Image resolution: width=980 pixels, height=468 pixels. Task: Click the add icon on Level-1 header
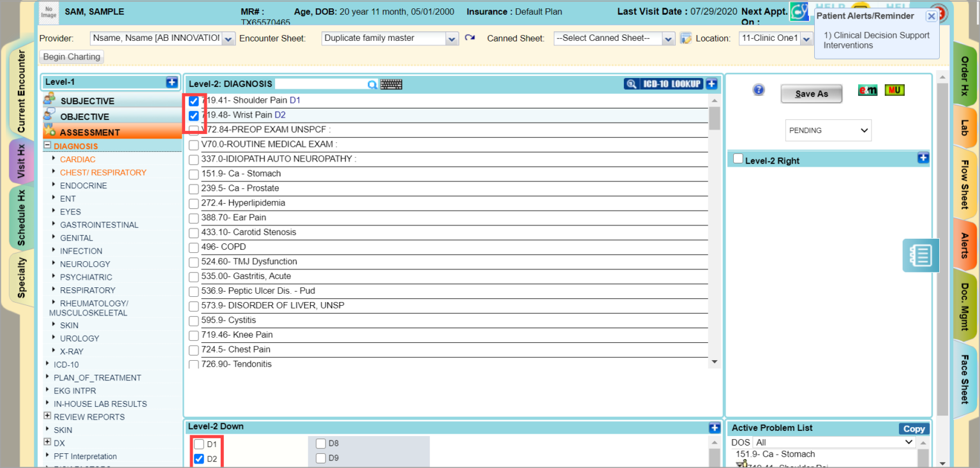point(172,82)
